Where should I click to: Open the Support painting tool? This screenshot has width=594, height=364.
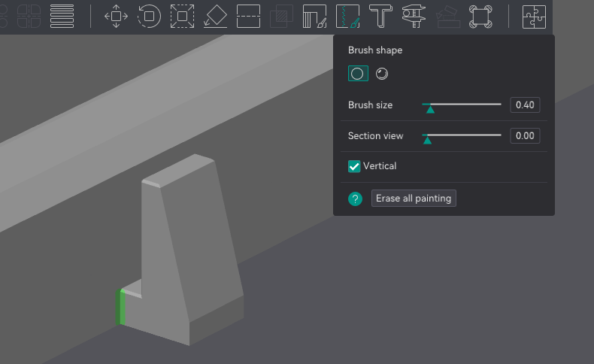(315, 16)
